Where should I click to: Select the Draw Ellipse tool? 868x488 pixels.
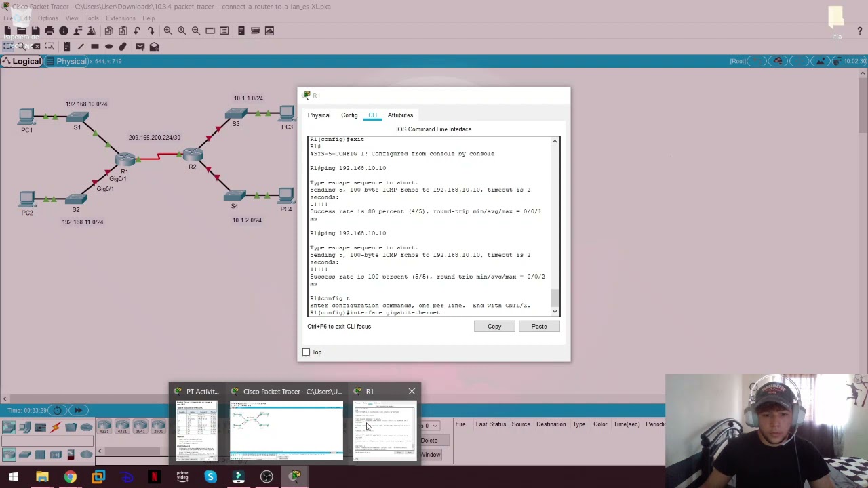tap(108, 47)
